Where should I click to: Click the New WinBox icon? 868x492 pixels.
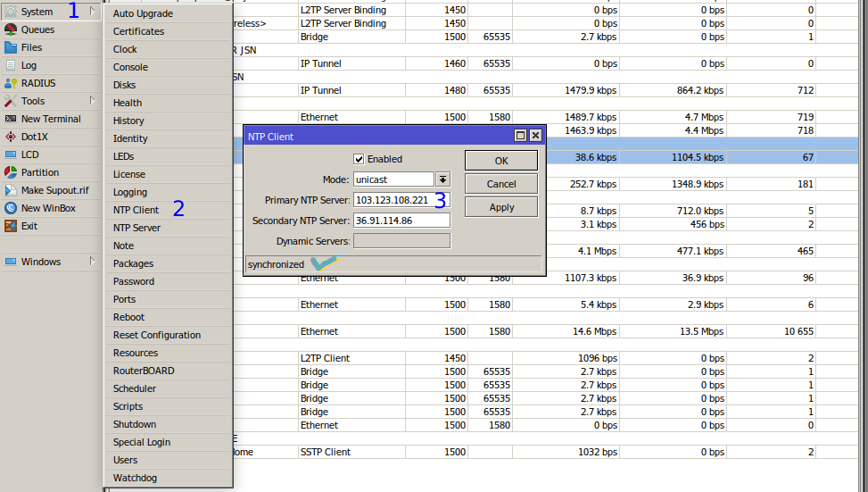(11, 208)
